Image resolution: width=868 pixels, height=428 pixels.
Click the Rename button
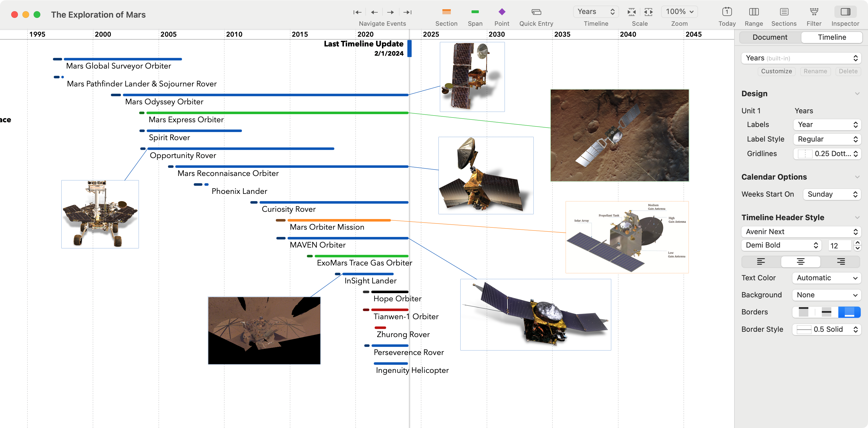click(815, 71)
